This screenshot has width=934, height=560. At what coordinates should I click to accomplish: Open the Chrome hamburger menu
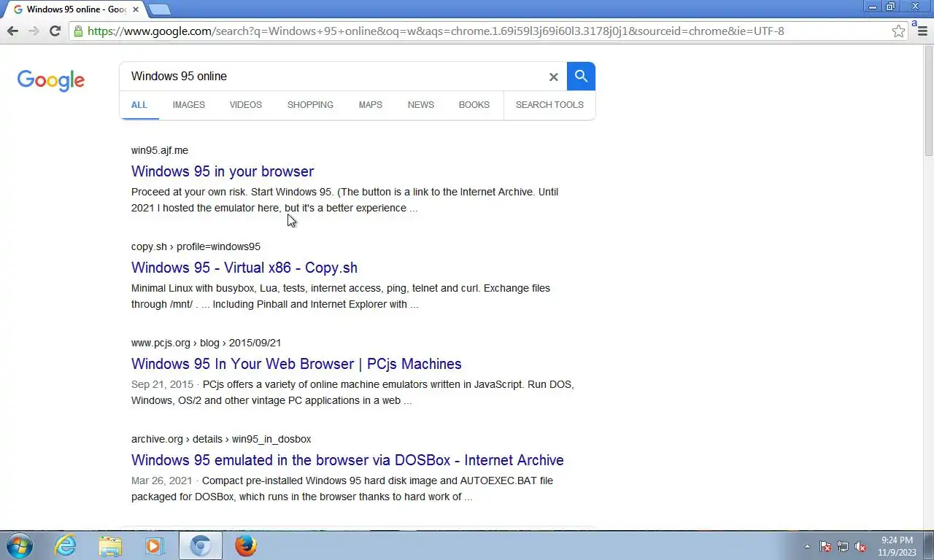tap(922, 31)
